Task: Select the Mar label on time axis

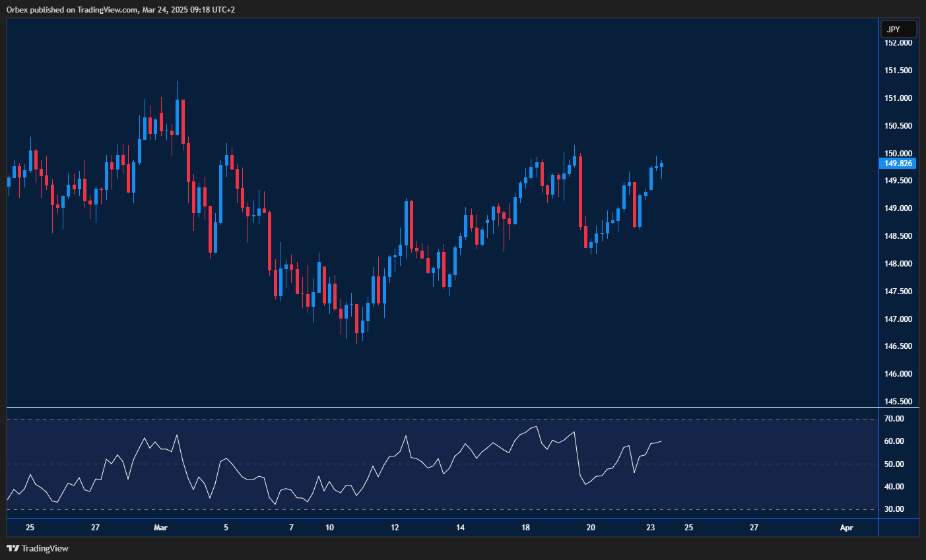Action: (160, 528)
